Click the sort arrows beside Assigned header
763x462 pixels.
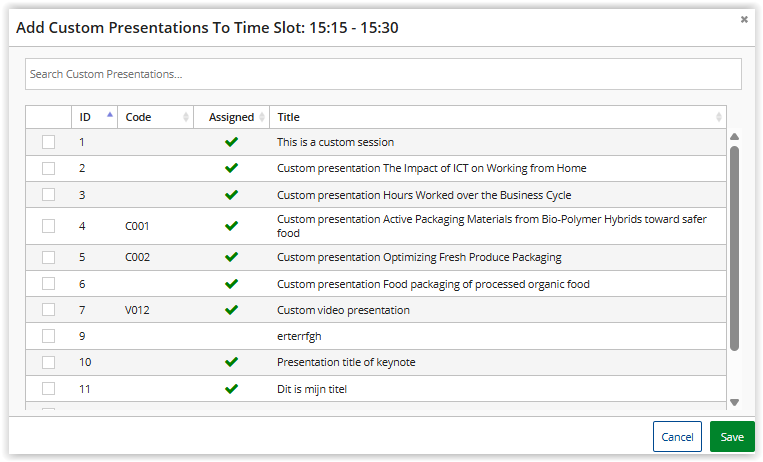[262, 117]
